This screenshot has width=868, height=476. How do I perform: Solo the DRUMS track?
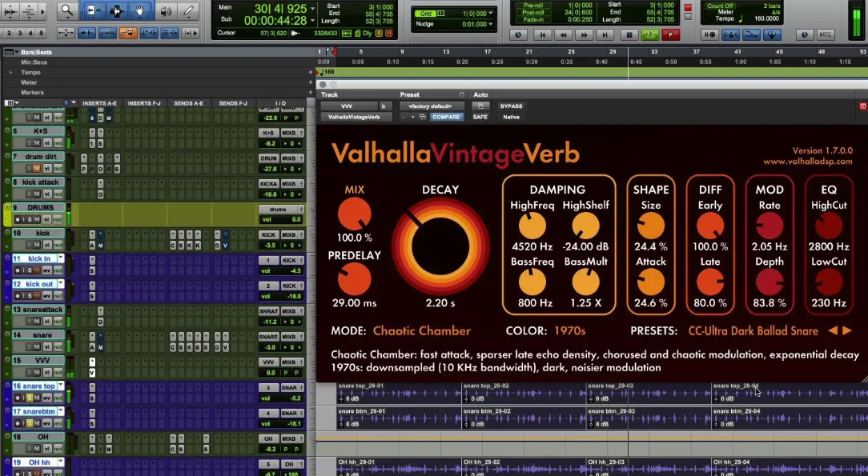pyautogui.click(x=30, y=219)
